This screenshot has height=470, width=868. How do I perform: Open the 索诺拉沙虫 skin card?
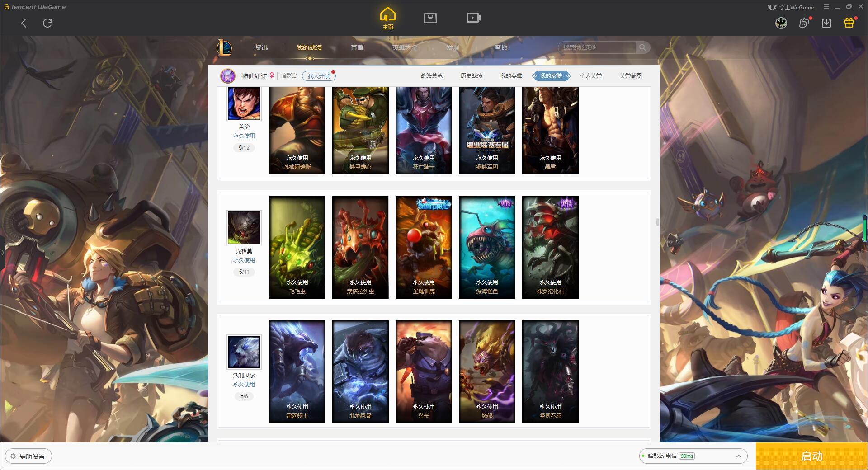pos(360,247)
